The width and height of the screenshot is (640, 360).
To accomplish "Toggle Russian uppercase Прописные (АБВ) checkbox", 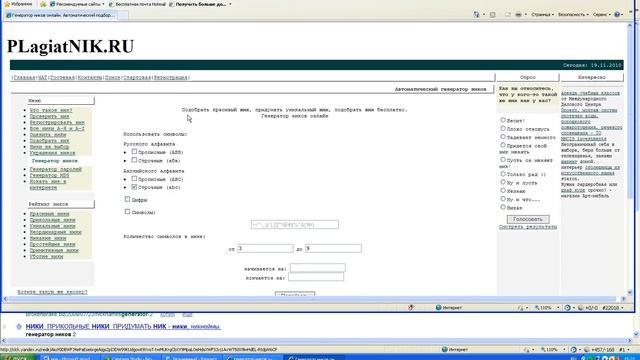I will click(134, 151).
